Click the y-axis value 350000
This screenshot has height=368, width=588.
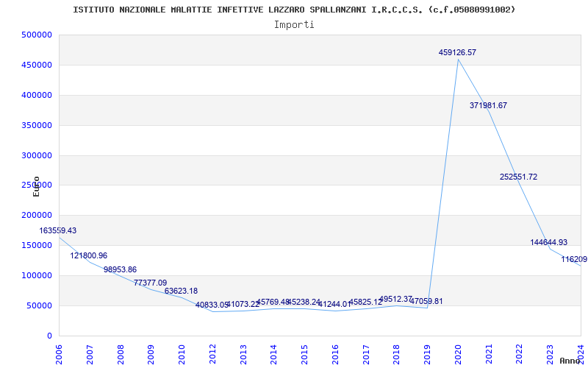coord(37,125)
